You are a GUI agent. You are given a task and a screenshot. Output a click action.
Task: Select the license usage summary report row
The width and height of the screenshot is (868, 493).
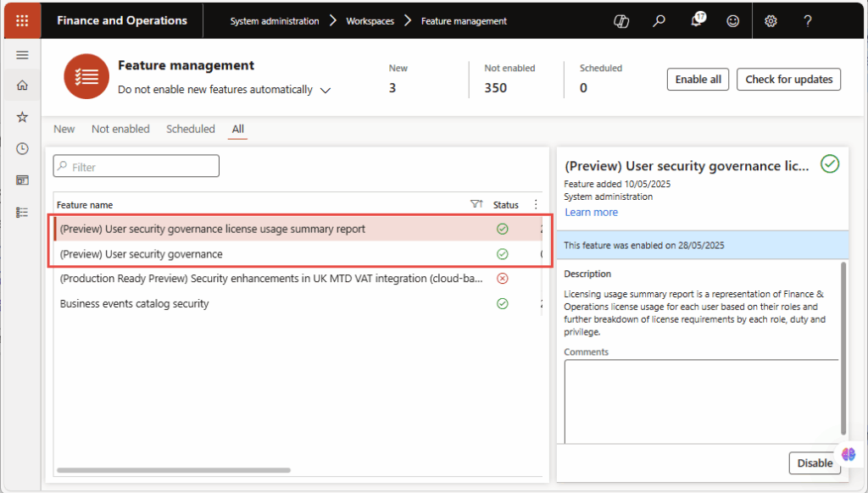(x=298, y=229)
